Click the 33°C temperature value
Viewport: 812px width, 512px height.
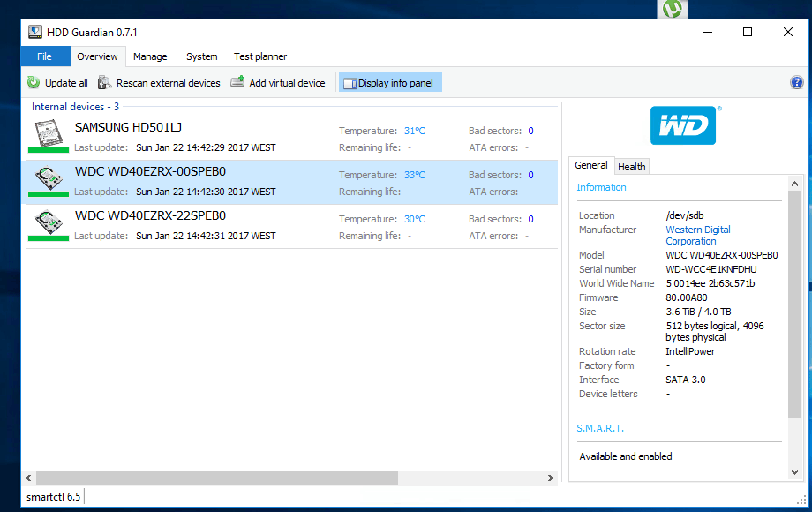coord(414,175)
